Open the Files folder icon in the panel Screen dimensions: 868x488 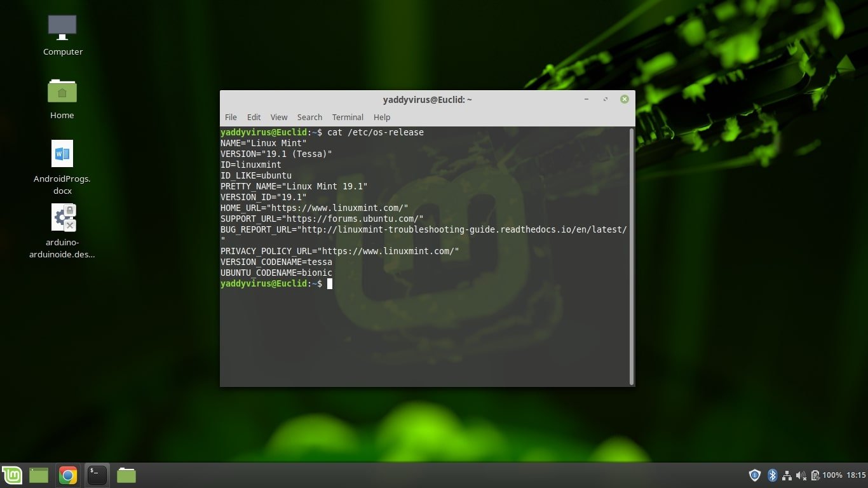(x=126, y=475)
